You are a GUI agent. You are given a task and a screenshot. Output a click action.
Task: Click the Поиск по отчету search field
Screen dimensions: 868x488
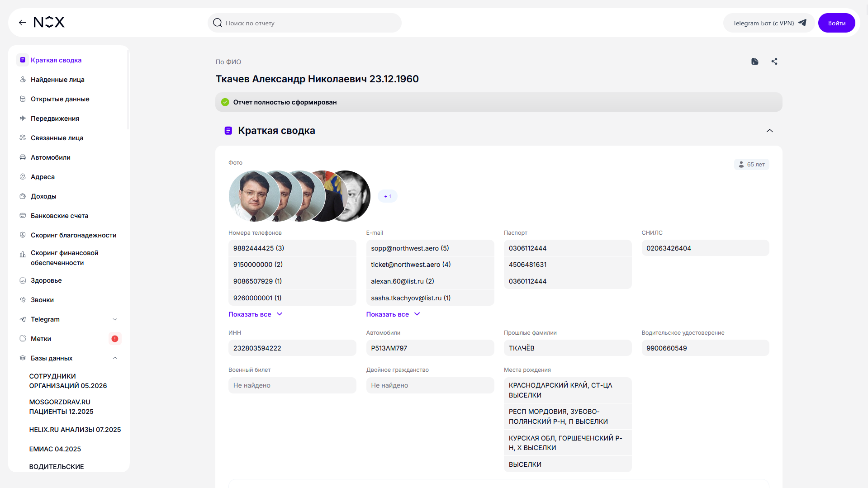pyautogui.click(x=304, y=23)
